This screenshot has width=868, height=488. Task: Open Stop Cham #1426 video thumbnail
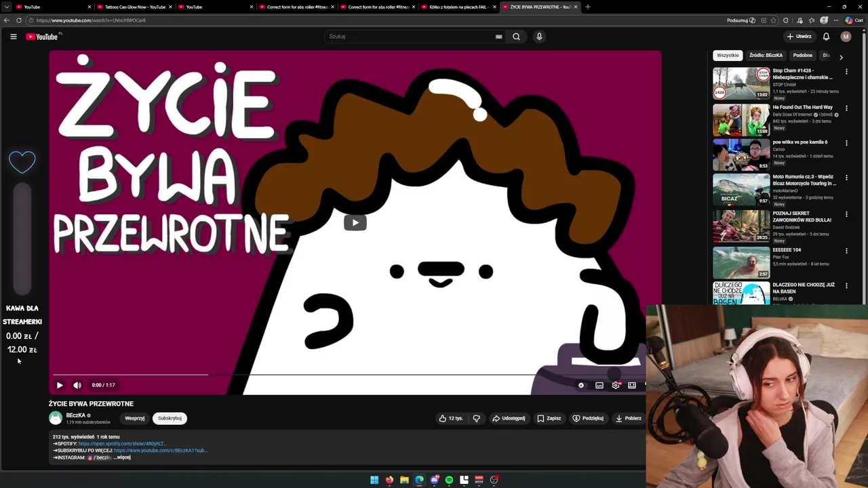point(741,83)
